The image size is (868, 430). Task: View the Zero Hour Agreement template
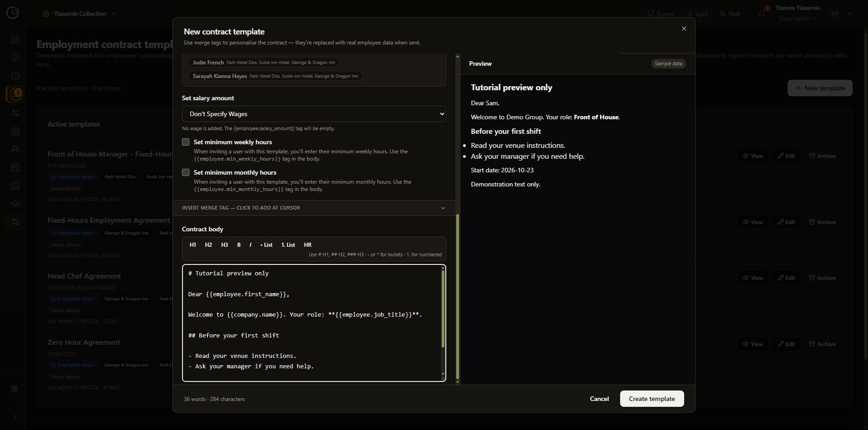(x=752, y=344)
